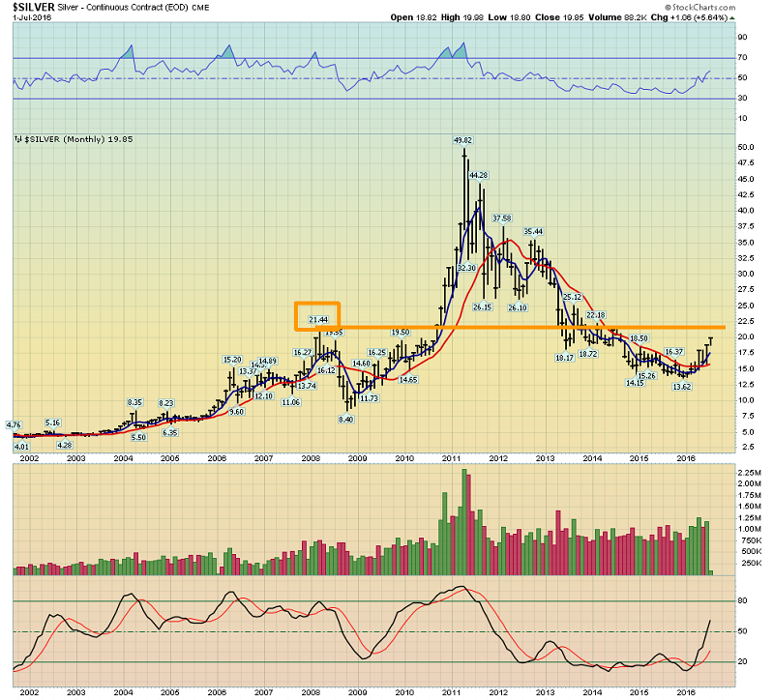Click the 14.15 low price label
The height and width of the screenshot is (700, 774).
tap(635, 383)
